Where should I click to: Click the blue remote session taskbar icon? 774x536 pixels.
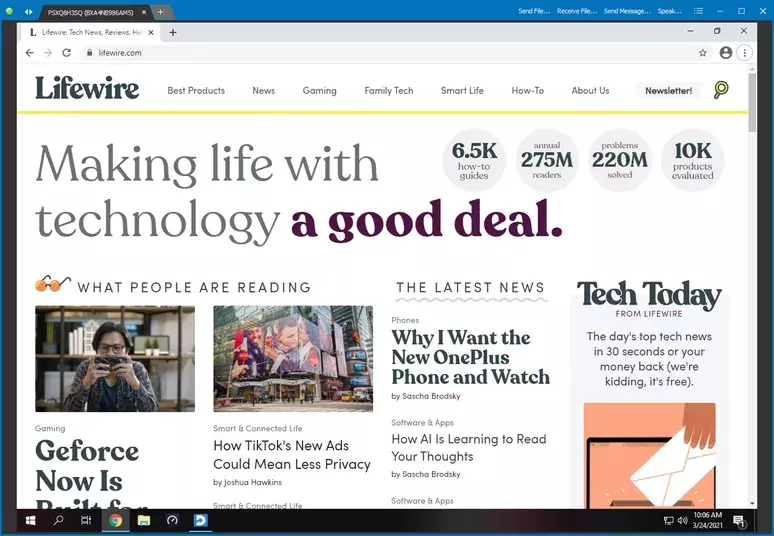[200, 520]
